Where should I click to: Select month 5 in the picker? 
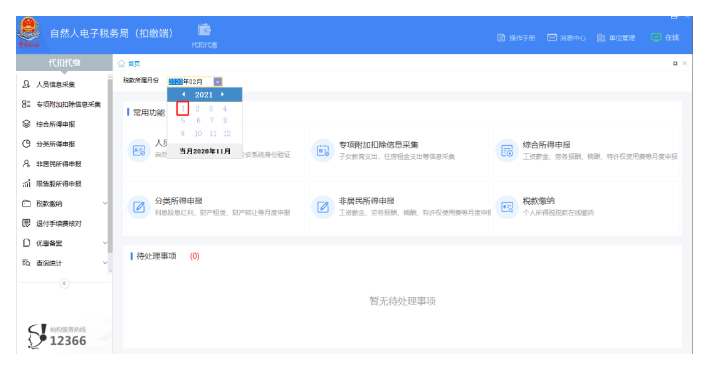(183, 121)
